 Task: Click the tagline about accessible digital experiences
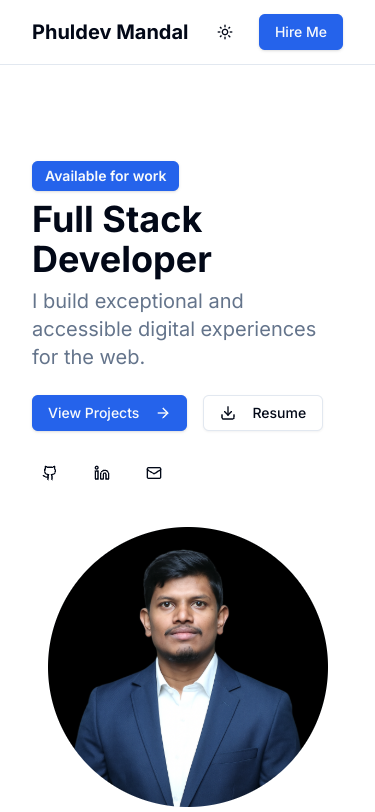174,329
